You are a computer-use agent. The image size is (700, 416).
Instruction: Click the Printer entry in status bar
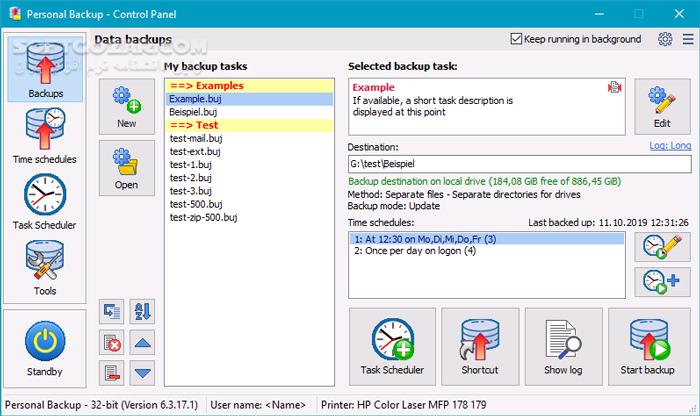404,405
